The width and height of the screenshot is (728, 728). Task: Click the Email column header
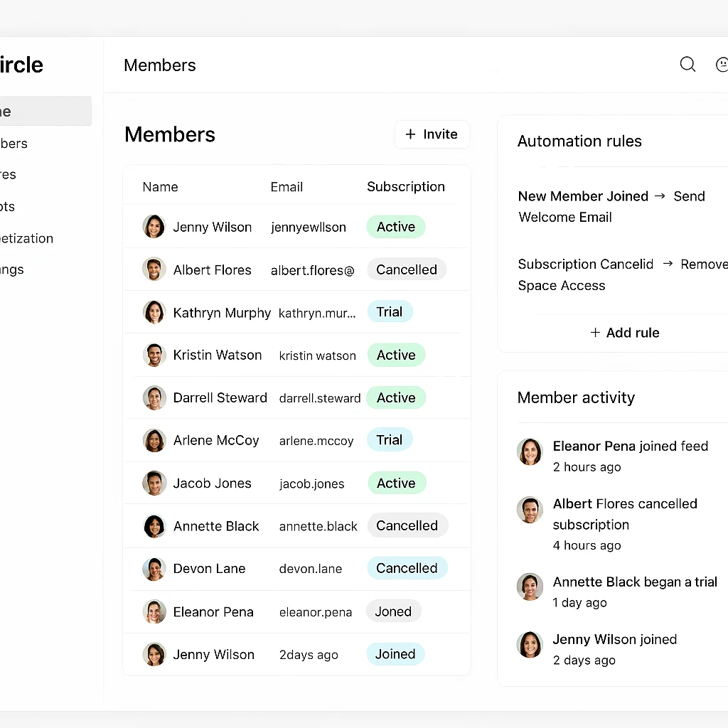tap(287, 187)
